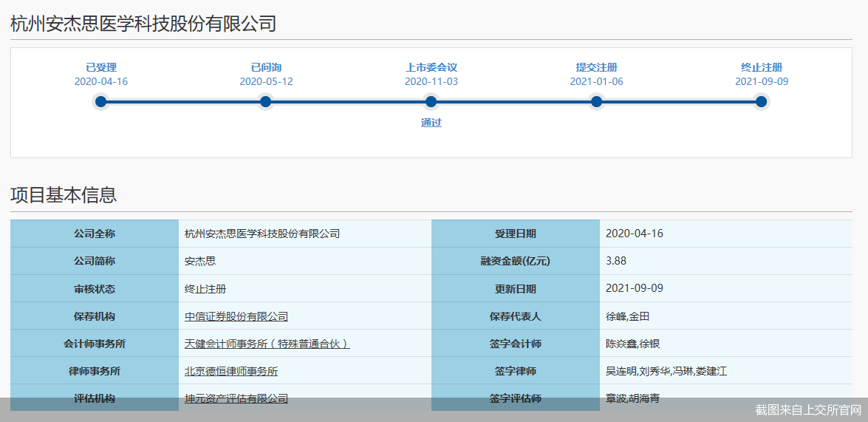Click the 上市委会议 timeline node dot
This screenshot has height=422, width=868.
coord(431,102)
